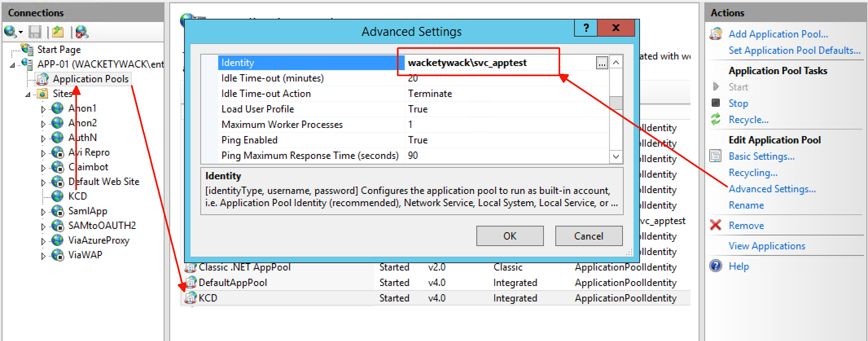
Task: Click scroll up arrow in Advanced Settings
Action: [616, 62]
